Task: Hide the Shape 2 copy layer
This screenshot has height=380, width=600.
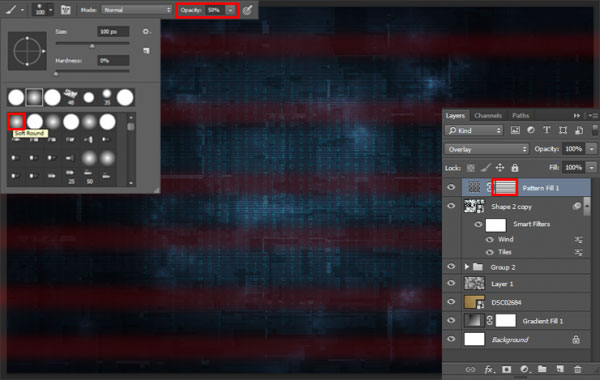Action: tap(451, 206)
